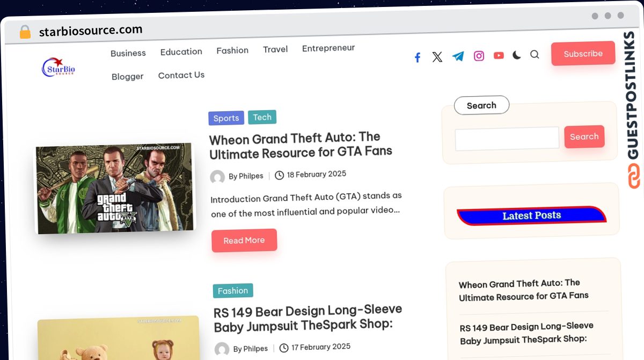Open the Fashion menu item in the navigation

click(x=232, y=51)
